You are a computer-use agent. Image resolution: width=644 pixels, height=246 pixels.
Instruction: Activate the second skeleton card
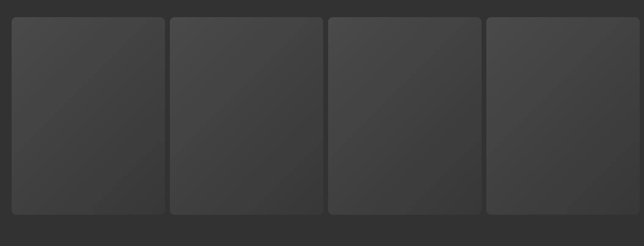click(x=247, y=116)
